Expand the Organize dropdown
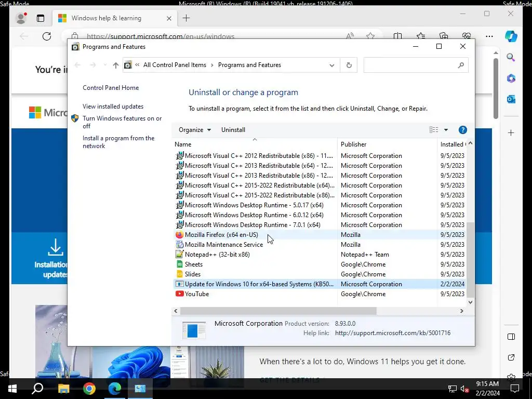Image resolution: width=532 pixels, height=399 pixels. tap(195, 129)
